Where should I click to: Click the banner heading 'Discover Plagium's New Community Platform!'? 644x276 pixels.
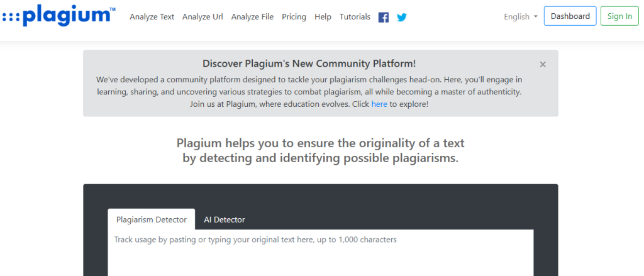tap(309, 63)
